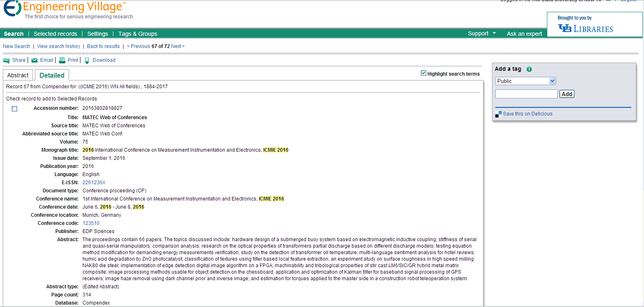Click conference location Munich, Germany
644x307 pixels.
click(x=102, y=215)
